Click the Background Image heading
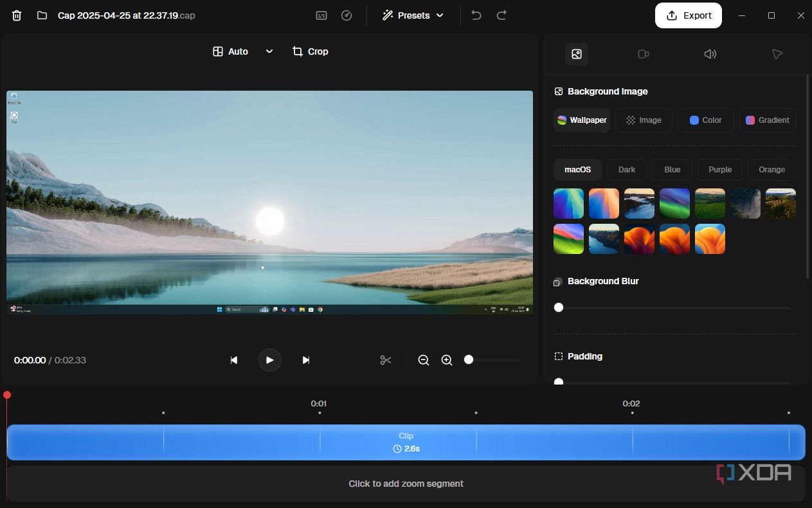The height and width of the screenshot is (508, 812). 608,91
